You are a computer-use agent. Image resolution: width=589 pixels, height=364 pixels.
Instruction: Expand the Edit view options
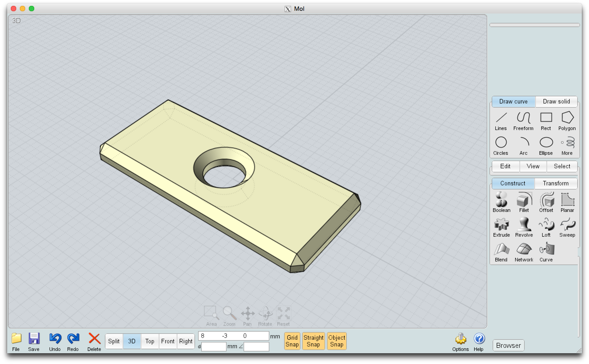(x=506, y=166)
